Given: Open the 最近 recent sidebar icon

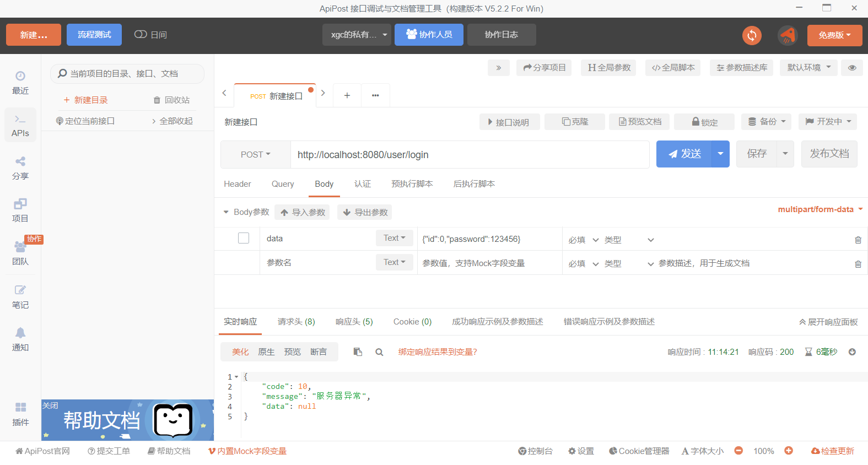Looking at the screenshot, I should 20,83.
